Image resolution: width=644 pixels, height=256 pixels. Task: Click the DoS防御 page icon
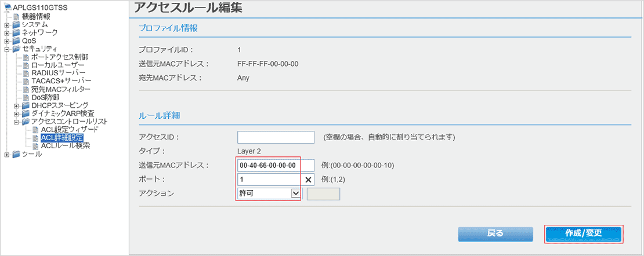point(26,97)
